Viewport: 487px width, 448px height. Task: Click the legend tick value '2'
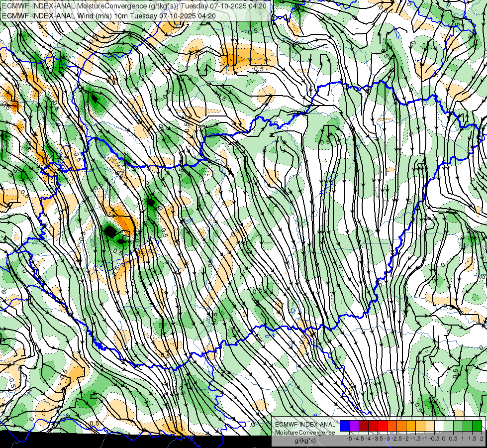pyautogui.click(x=482, y=439)
